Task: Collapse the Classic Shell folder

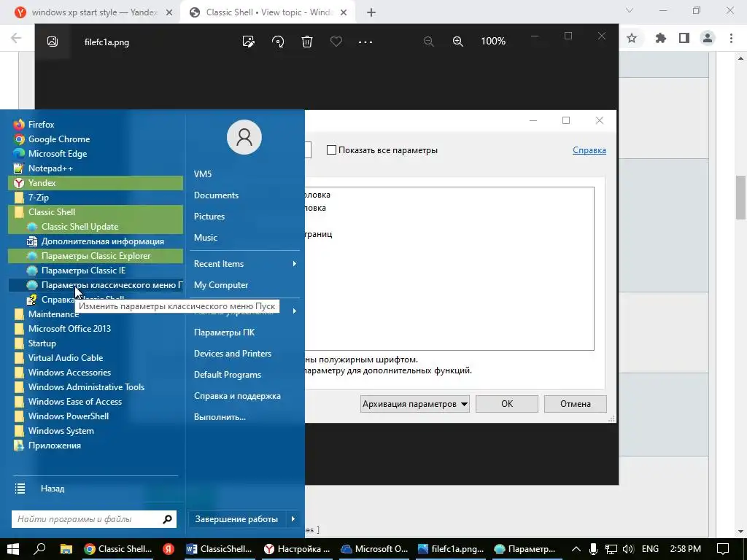Action: coord(96,212)
